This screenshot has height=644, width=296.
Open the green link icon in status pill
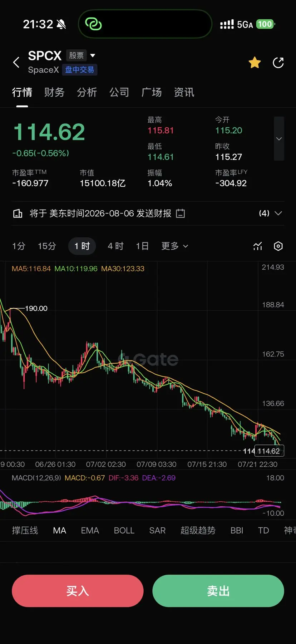point(93,24)
